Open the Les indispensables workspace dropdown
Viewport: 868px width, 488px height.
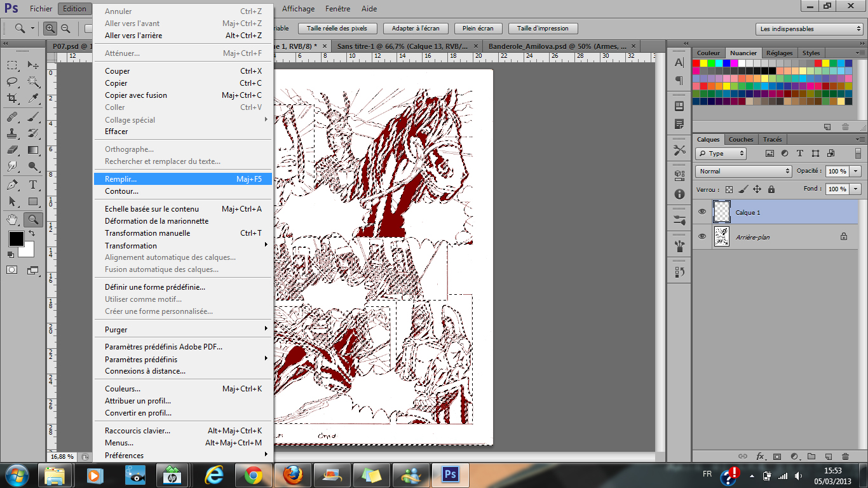tap(810, 29)
